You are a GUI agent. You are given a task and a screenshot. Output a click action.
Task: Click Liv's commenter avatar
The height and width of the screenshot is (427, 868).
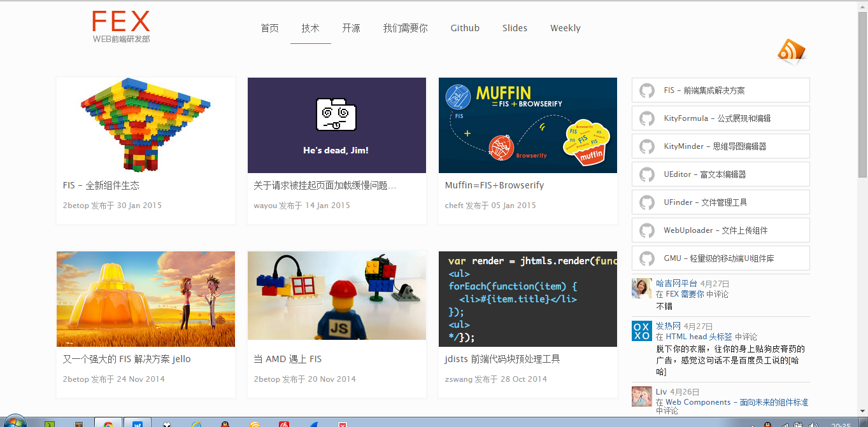[x=641, y=396]
